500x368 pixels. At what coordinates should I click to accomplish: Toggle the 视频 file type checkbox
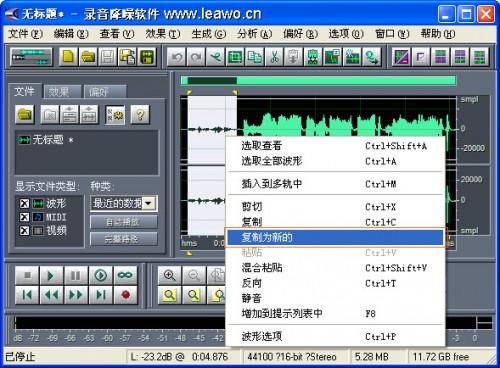tap(24, 231)
